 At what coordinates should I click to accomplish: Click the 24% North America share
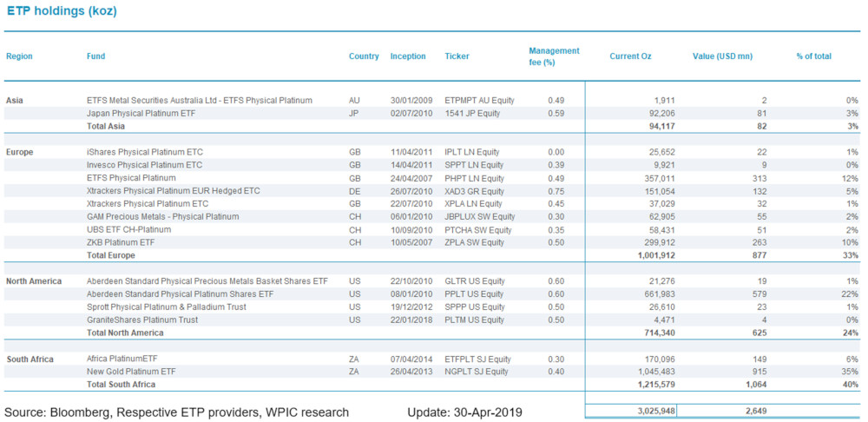(x=852, y=333)
